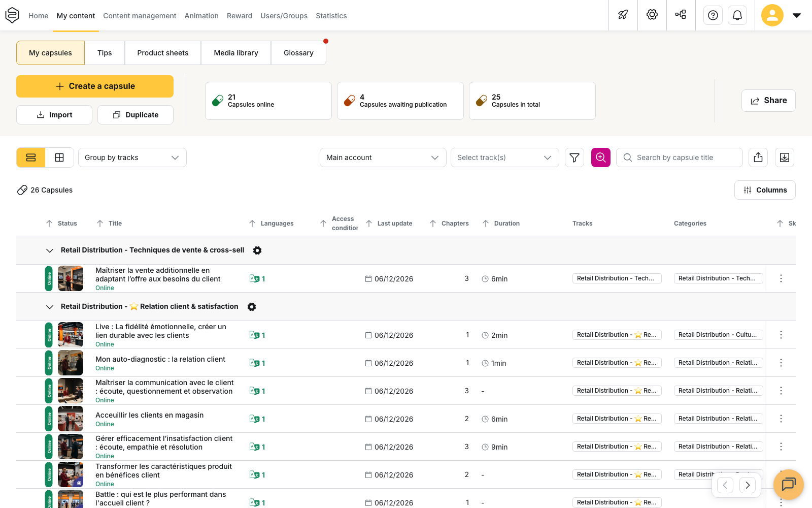The image size is (812, 508).
Task: Open the Select track(s) dropdown
Action: click(505, 157)
